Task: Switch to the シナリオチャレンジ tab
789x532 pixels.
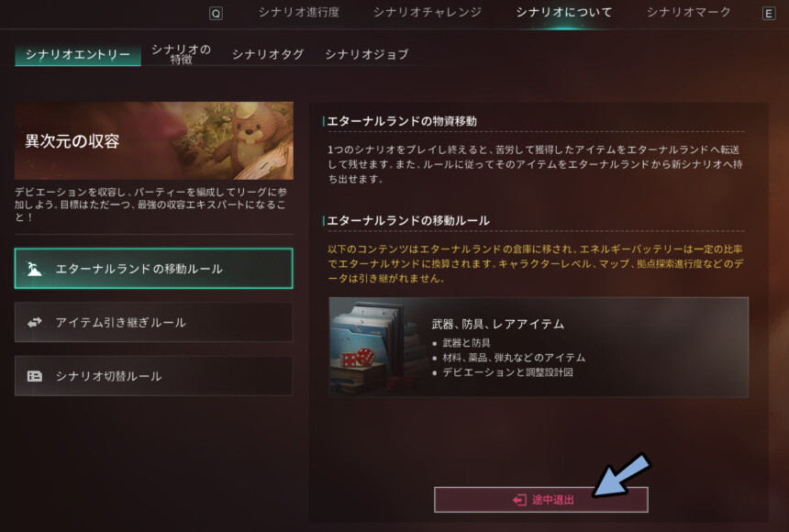Action: [x=428, y=13]
